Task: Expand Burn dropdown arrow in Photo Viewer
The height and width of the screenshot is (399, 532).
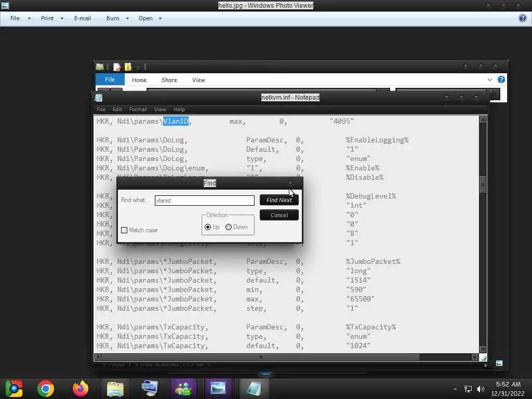Action: coord(128,18)
